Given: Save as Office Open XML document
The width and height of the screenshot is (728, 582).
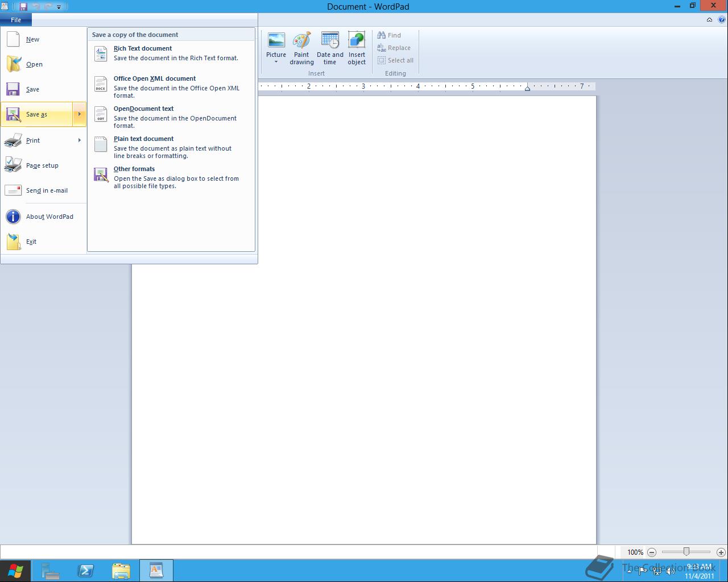Looking at the screenshot, I should (x=171, y=87).
